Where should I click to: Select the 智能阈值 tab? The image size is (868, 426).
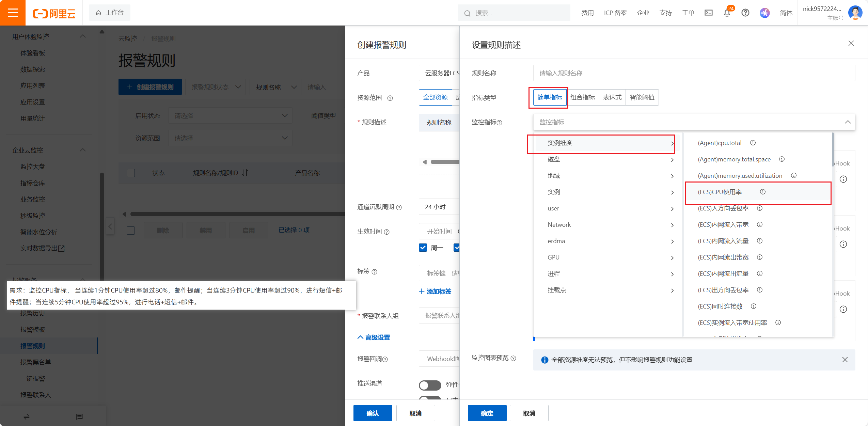(642, 97)
